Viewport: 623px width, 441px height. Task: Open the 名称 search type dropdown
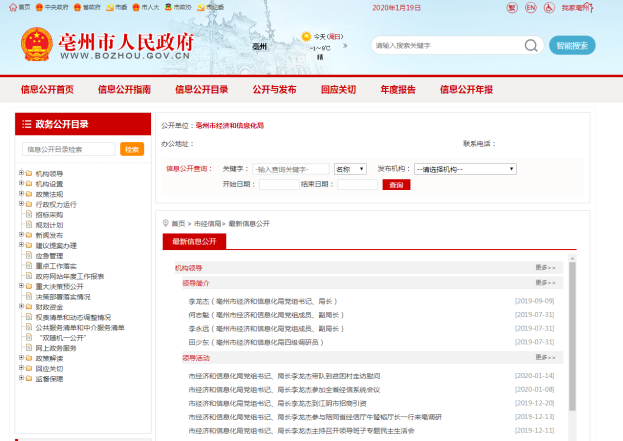350,169
